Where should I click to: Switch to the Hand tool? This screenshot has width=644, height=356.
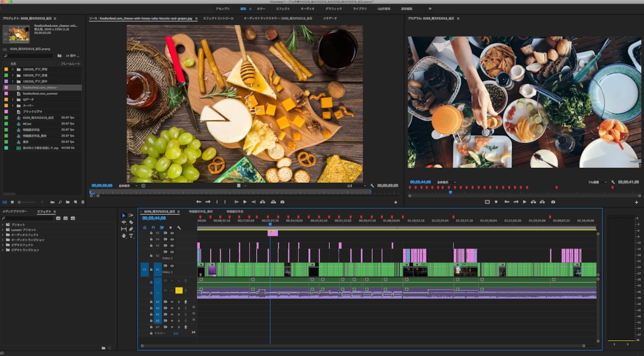coord(124,236)
